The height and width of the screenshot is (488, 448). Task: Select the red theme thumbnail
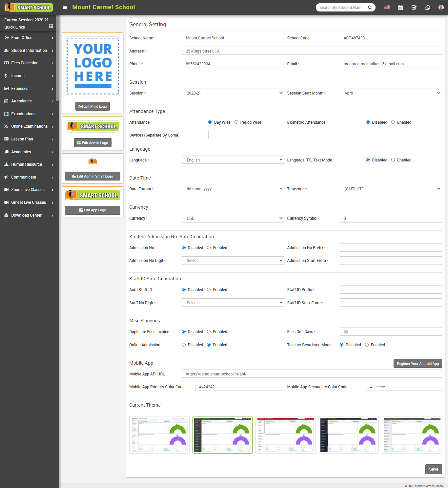click(285, 435)
